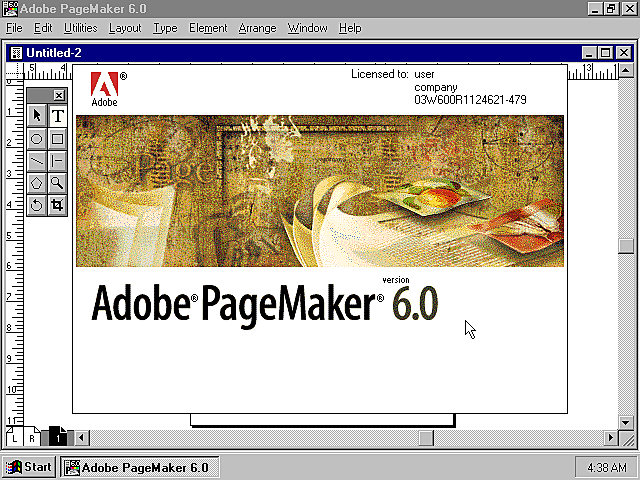Open the Window menu

pyautogui.click(x=307, y=28)
